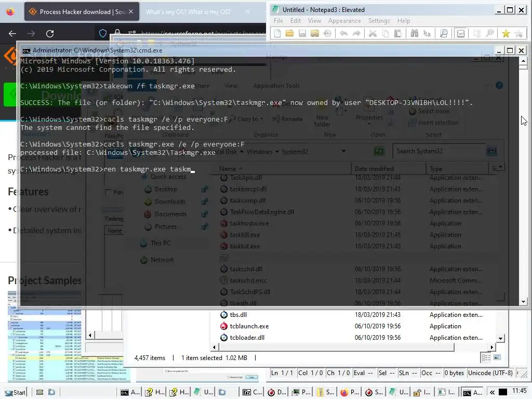Click Explorer file list scroll-down arrow
The width and height of the screenshot is (532, 399).
[500, 338]
